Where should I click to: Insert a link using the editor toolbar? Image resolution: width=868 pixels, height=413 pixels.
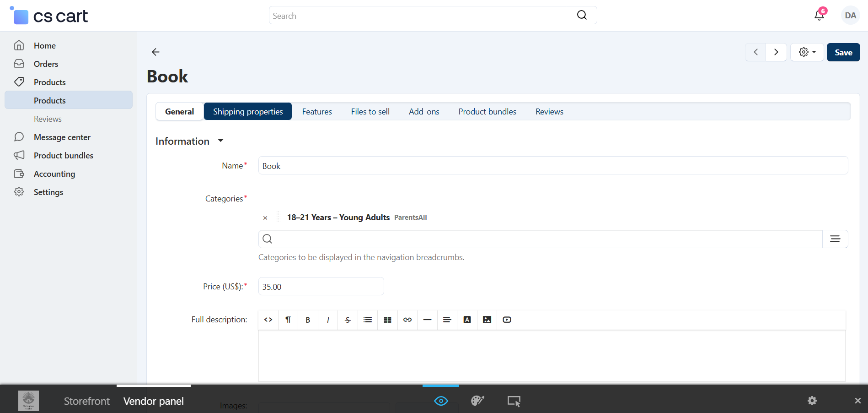[407, 320]
